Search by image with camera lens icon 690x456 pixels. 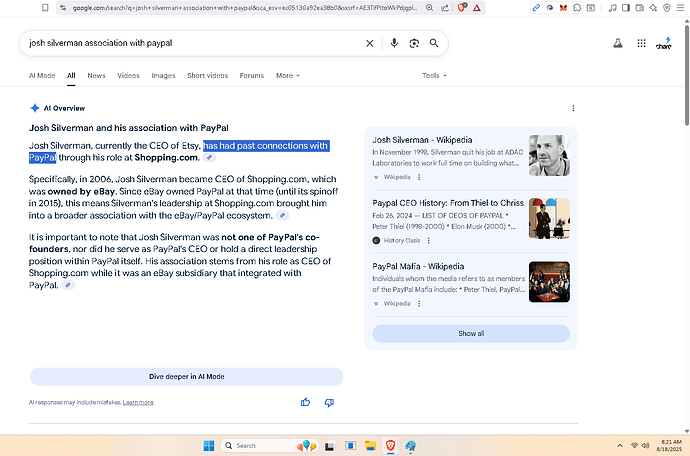(414, 43)
